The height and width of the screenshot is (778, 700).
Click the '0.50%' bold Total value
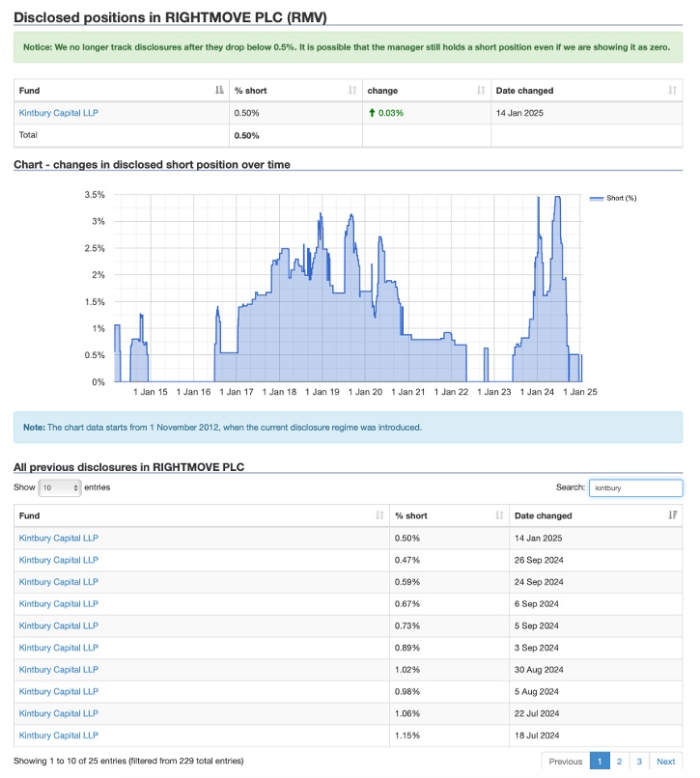point(247,135)
